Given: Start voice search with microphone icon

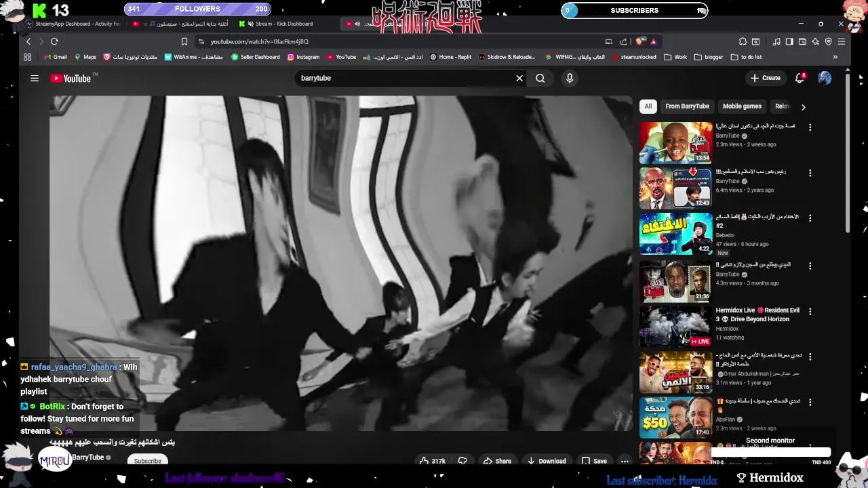Looking at the screenshot, I should [x=570, y=78].
